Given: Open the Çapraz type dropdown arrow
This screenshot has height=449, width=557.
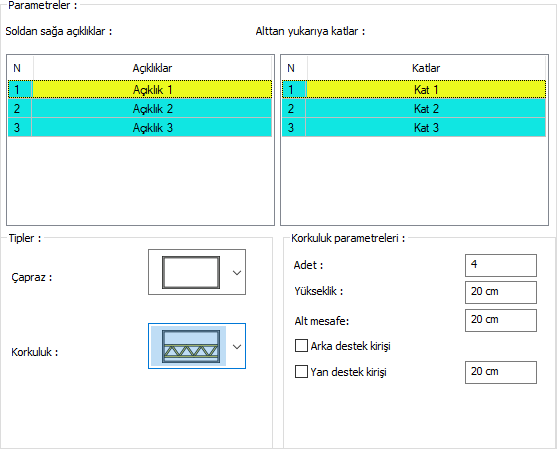Looking at the screenshot, I should [x=237, y=272].
